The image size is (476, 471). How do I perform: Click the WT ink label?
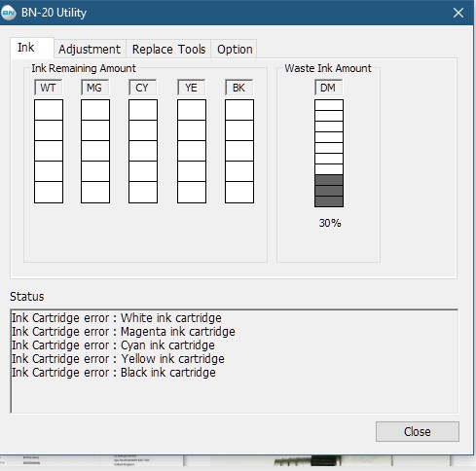[x=48, y=88]
